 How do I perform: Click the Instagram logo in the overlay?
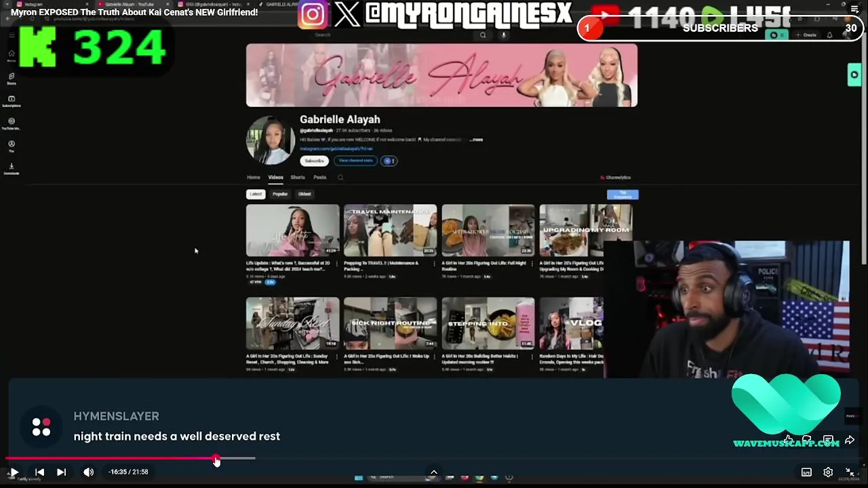[x=313, y=15]
